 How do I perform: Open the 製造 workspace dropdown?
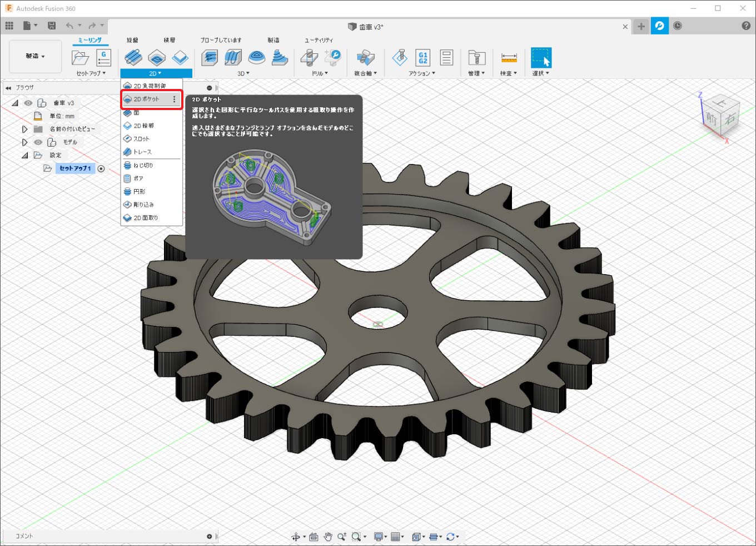pyautogui.click(x=35, y=56)
